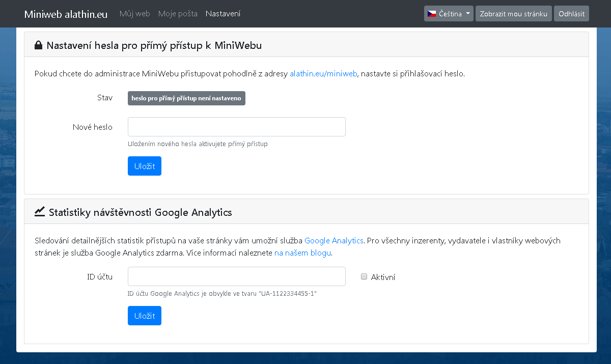The height and width of the screenshot is (364, 611).
Task: Open the alathin.eu/miniweb link
Action: [x=323, y=74]
